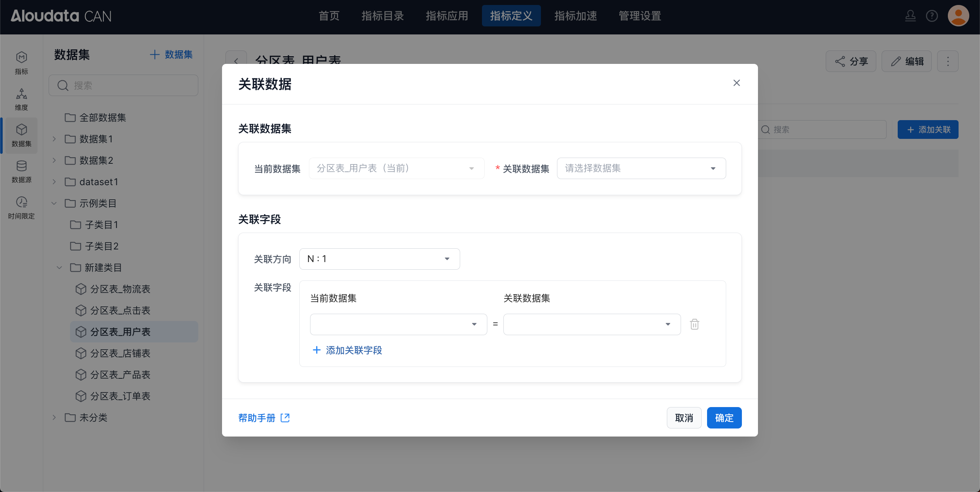Screen dimensions: 980x492
Task: Click the 编辑 button
Action: tap(907, 61)
